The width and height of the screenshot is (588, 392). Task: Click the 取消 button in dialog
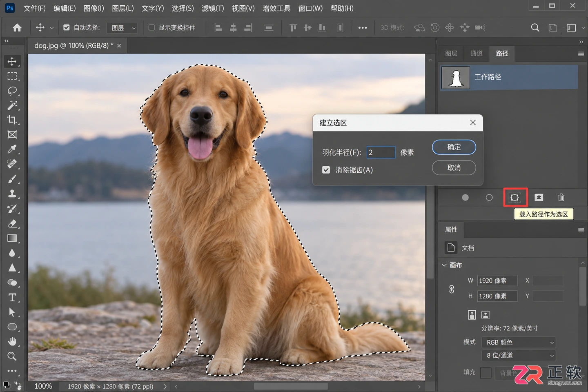454,168
